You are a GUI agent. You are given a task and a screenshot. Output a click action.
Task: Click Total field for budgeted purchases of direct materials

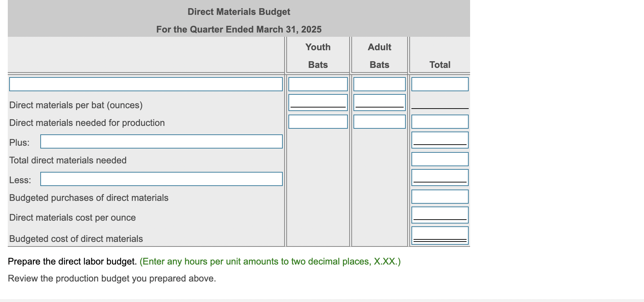440,197
